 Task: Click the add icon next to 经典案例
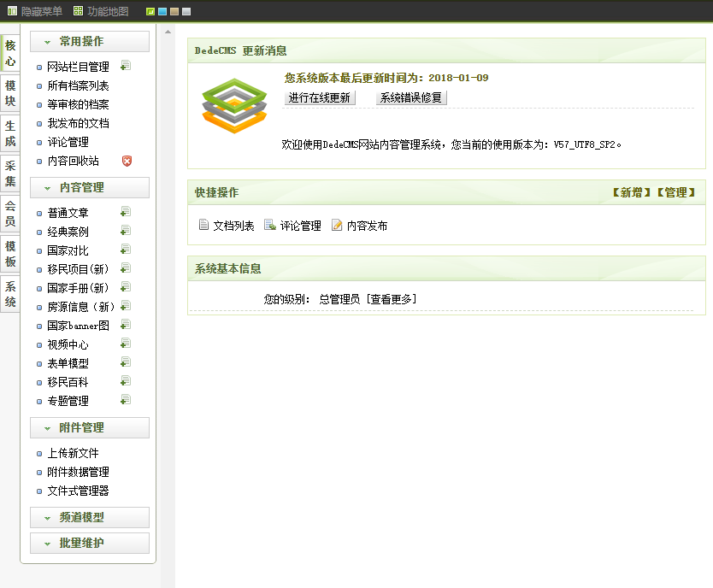click(x=126, y=231)
